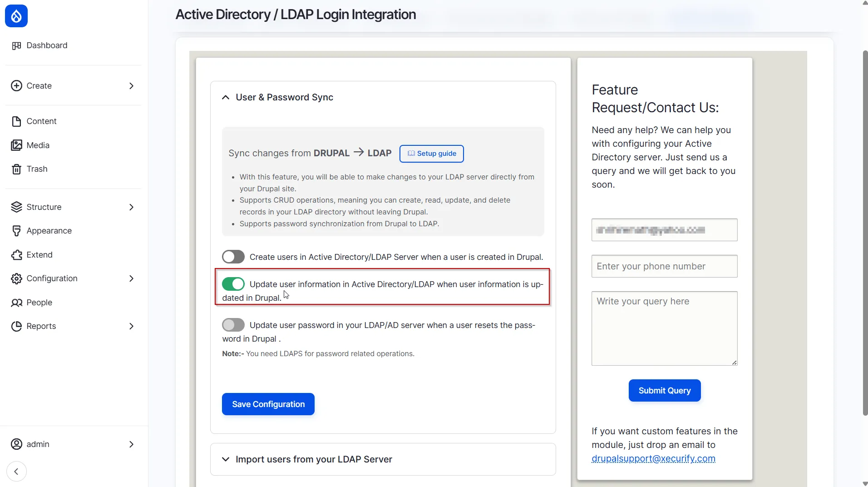The image size is (868, 487).
Task: Open the drupalsupport@xecurify.com email link
Action: click(653, 458)
